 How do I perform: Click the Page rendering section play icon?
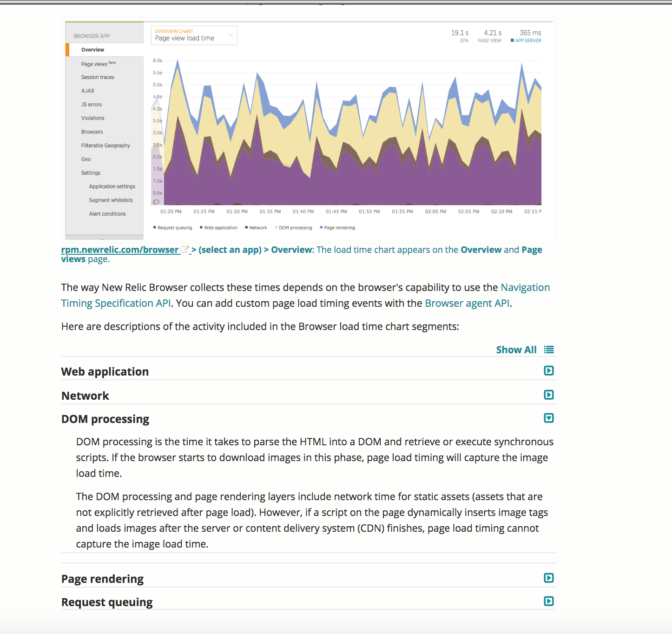[x=549, y=578]
